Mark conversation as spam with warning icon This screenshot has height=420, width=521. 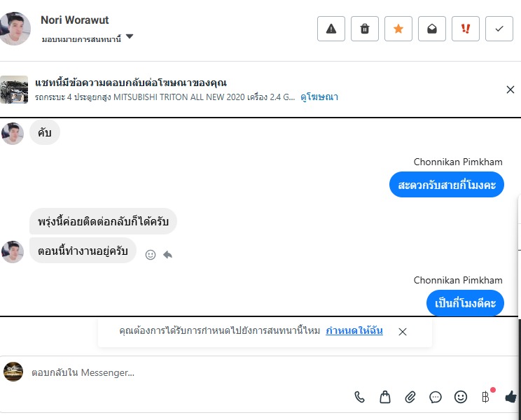(331, 29)
